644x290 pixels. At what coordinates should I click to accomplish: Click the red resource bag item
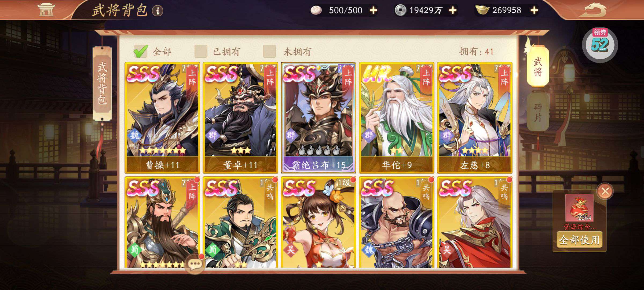579,208
